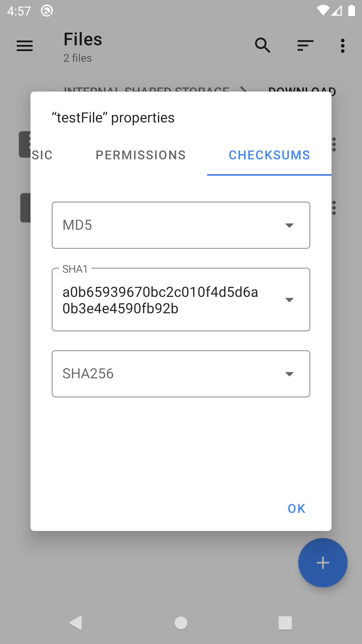362x644 pixels.
Task: Expand the SHA1 checksum dropdown
Action: (x=290, y=300)
